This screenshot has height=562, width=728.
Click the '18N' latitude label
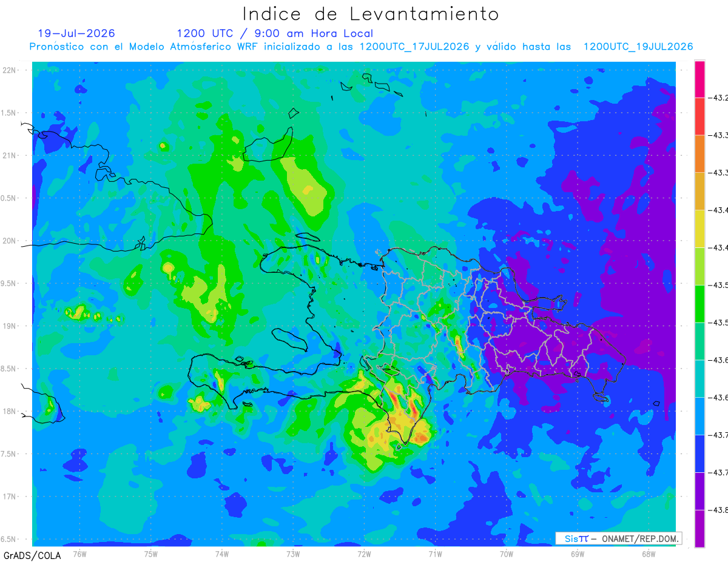tap(10, 411)
